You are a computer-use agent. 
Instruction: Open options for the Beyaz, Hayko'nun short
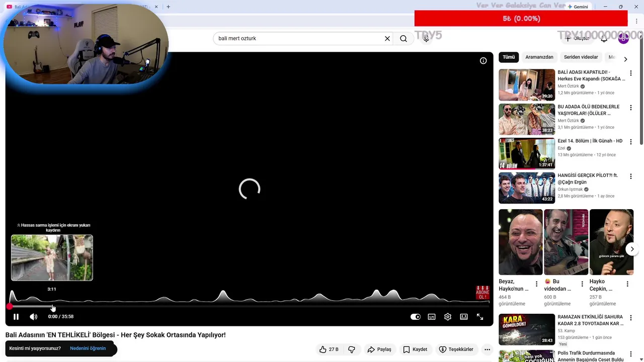[x=536, y=284]
